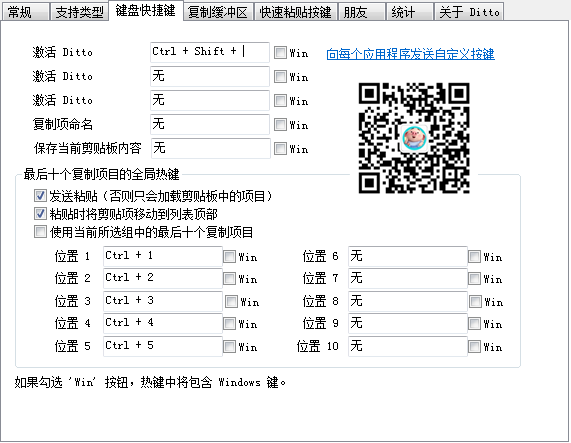571x443 pixels.
Task: Click the 位置 2 field showing Ctrl + 2
Action: point(163,278)
